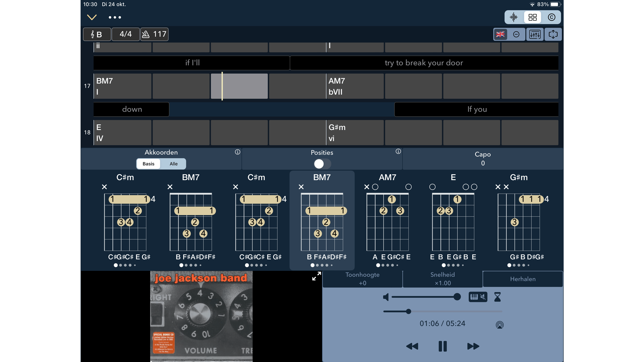
Task: Expand the album video to fullscreen
Action: click(316, 276)
